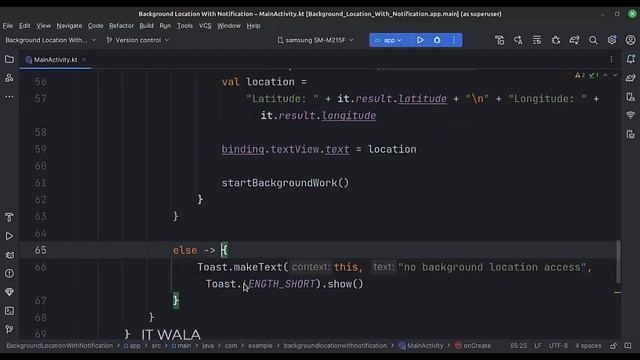
Task: Open the Device Manager panel
Action: (631, 97)
